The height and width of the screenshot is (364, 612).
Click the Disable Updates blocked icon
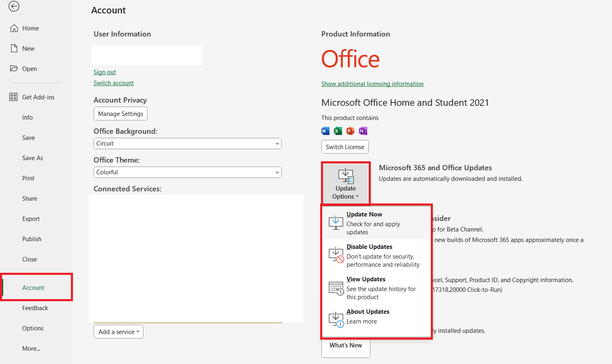click(x=336, y=255)
